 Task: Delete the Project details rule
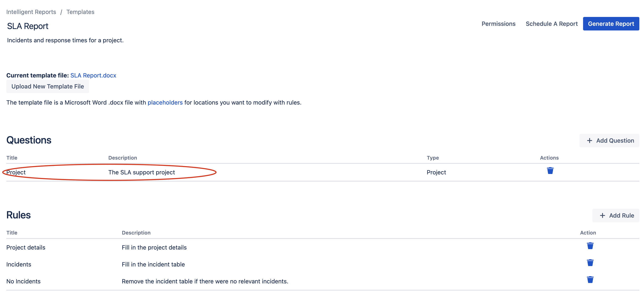click(x=590, y=246)
